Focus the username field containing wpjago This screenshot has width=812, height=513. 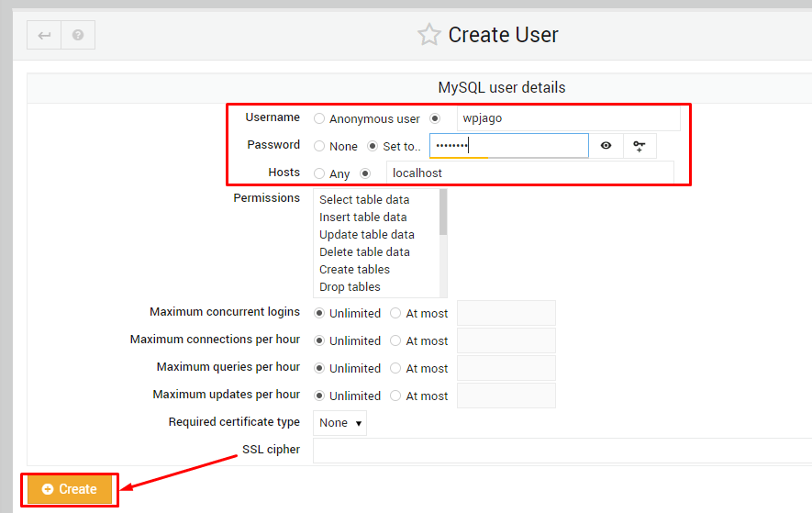pyautogui.click(x=568, y=118)
